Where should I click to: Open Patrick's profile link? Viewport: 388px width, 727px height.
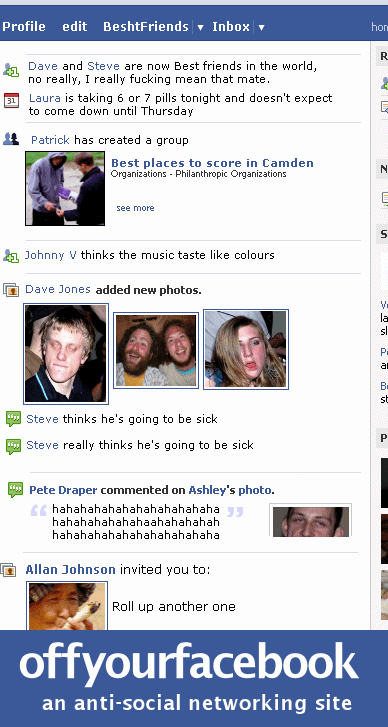(x=50, y=140)
